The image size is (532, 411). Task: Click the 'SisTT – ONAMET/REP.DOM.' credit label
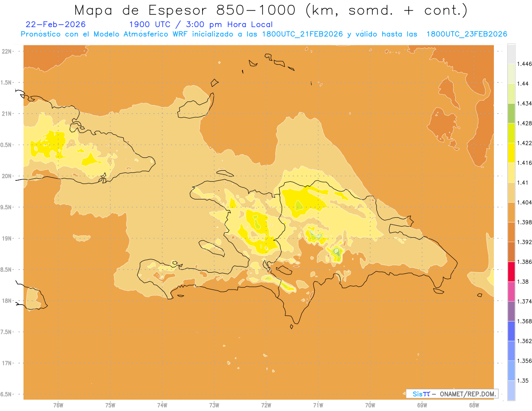[452, 394]
